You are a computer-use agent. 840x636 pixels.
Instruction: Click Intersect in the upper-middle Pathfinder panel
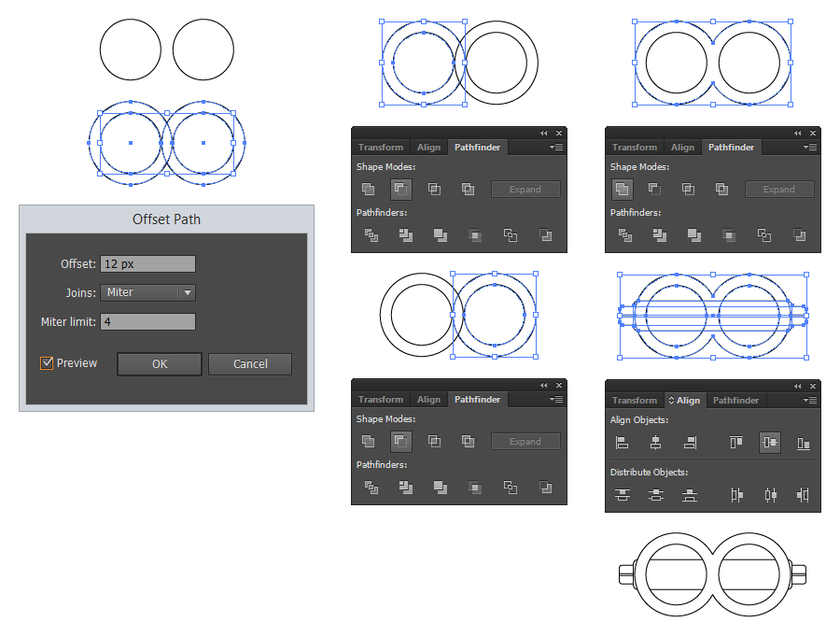point(434,189)
